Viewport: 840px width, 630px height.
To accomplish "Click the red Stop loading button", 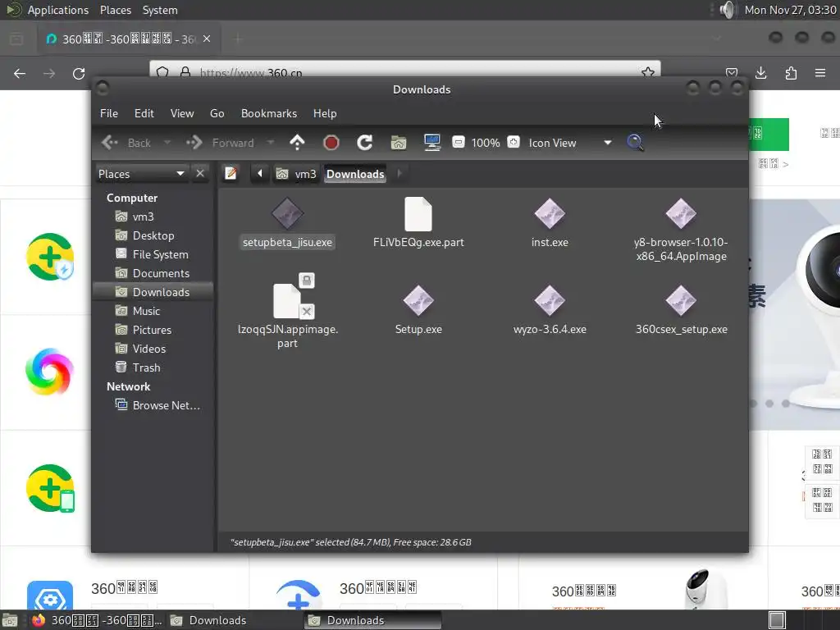I will pos(331,143).
